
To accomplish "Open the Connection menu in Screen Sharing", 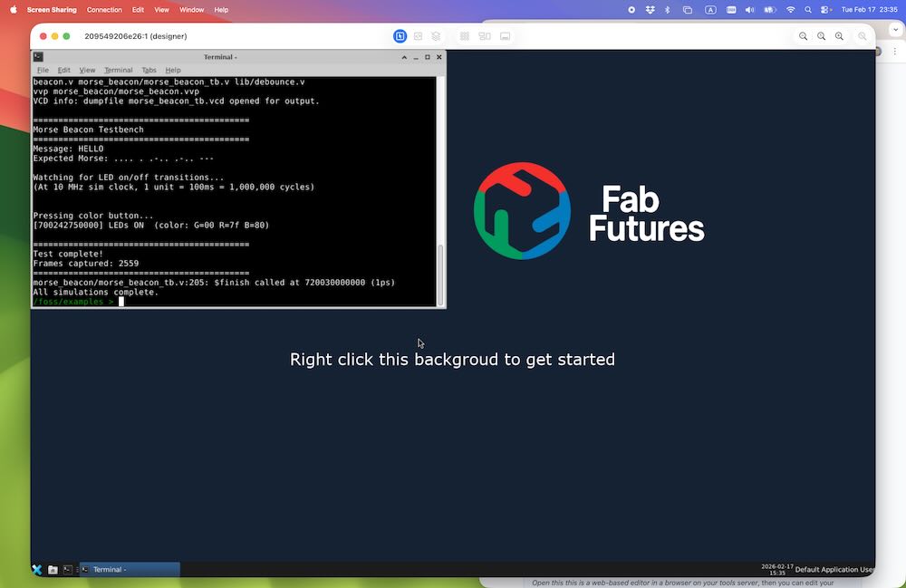I will 104,10.
